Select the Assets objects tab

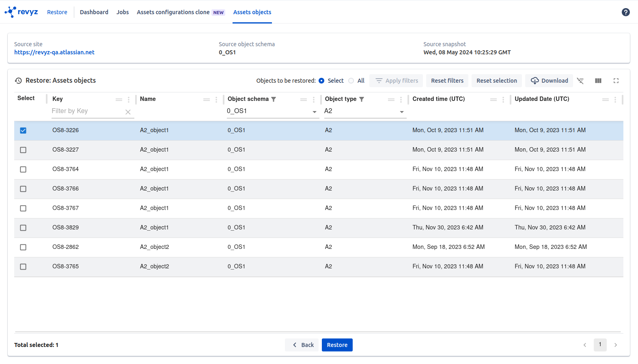(x=252, y=12)
